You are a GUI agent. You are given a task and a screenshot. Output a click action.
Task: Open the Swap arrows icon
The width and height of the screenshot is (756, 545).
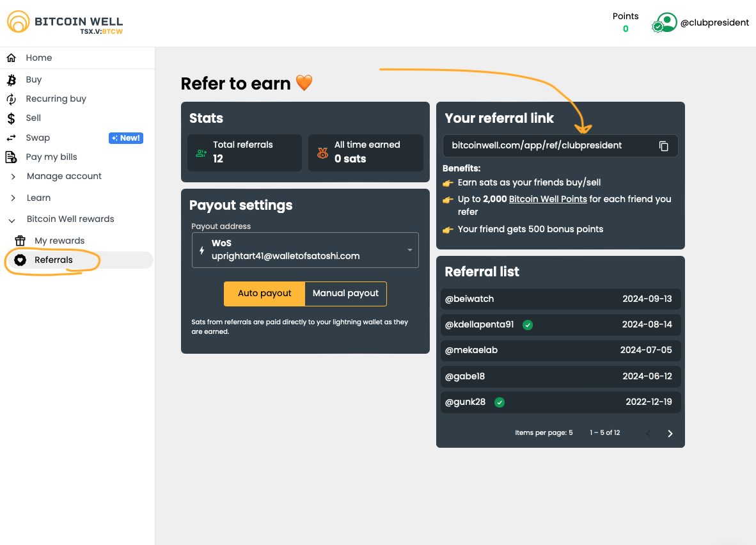11,138
